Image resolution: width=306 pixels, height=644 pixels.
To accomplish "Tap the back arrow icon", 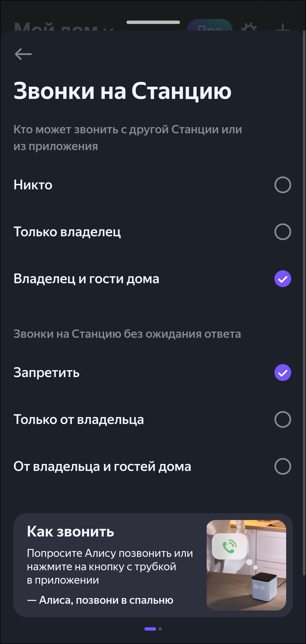I will (x=23, y=54).
